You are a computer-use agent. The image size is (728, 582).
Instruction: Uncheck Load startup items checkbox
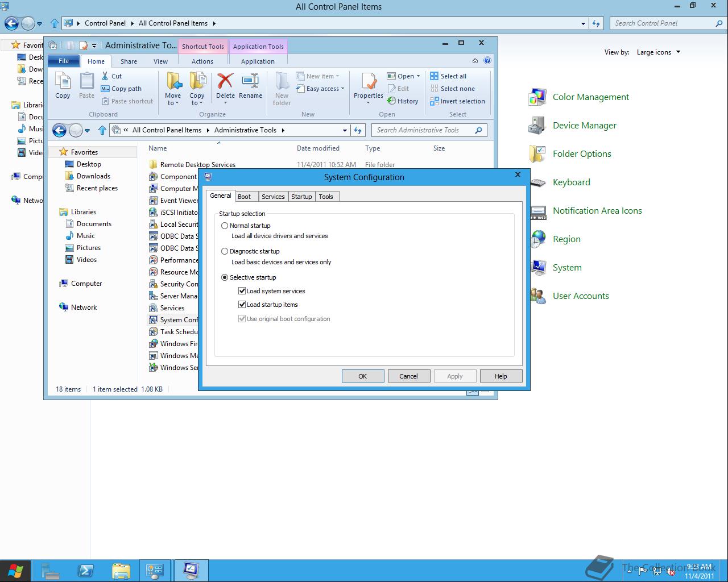click(242, 305)
